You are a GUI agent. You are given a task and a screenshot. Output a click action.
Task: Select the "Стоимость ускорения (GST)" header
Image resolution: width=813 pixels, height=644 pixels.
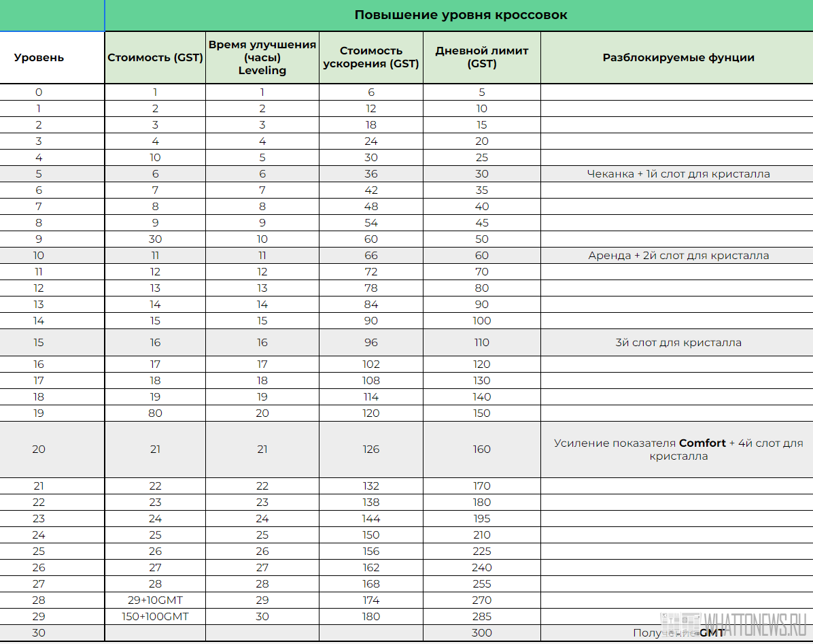370,58
